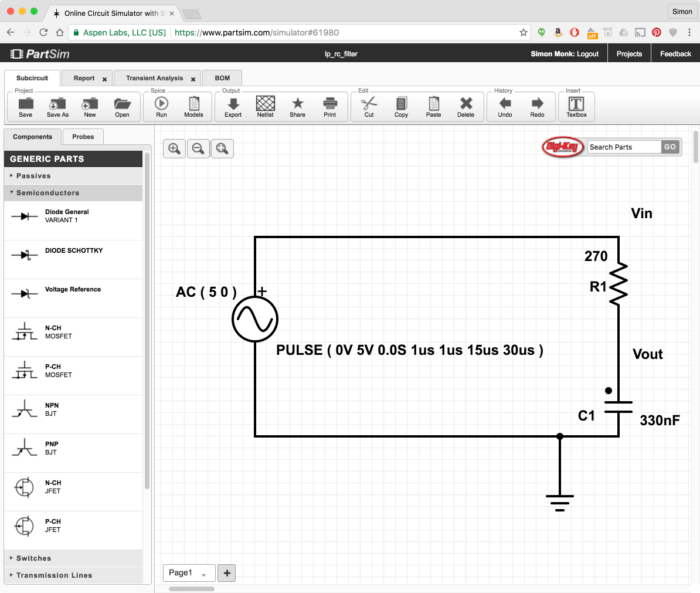
Task: Click the zoom out magnifier button
Action: 198,148
